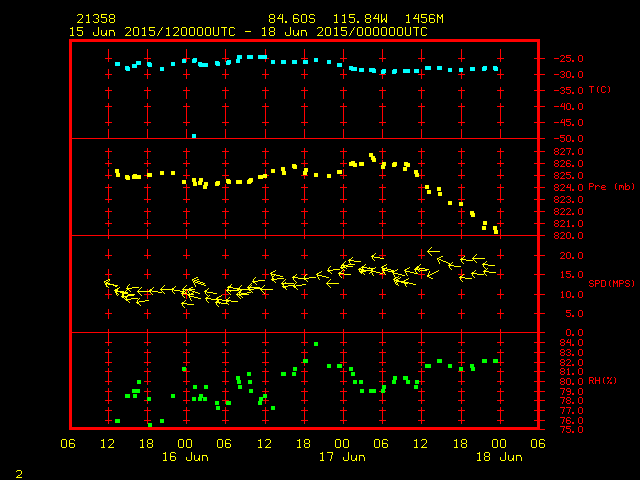This screenshot has width=640, height=480.
Task: Click the station ID 21358
Action: [x=96, y=19]
